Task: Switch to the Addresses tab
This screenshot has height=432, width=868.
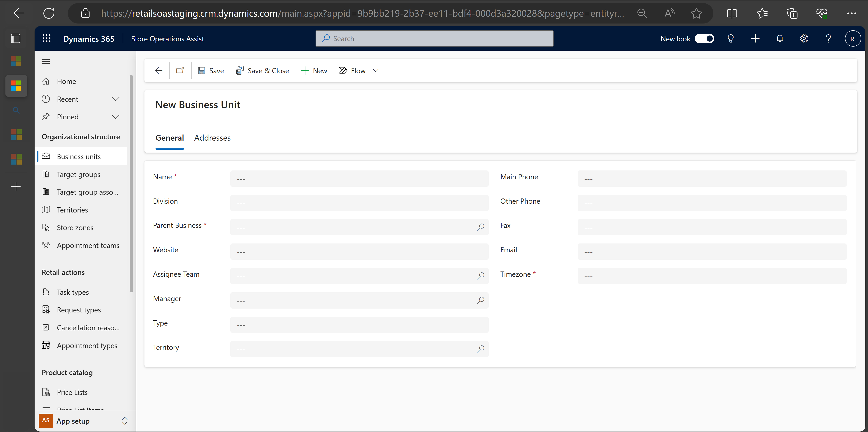Action: click(x=212, y=137)
